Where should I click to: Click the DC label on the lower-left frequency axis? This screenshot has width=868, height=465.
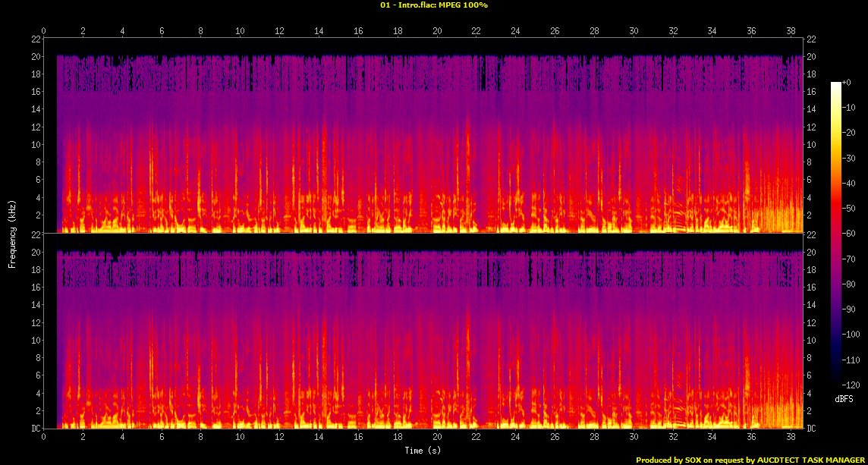pos(35,429)
